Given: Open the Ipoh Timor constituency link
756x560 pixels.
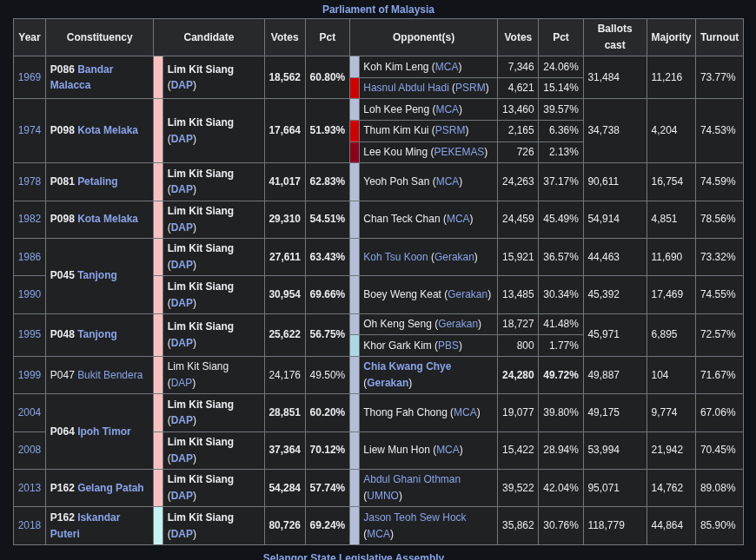Looking at the screenshot, I should click(104, 432).
